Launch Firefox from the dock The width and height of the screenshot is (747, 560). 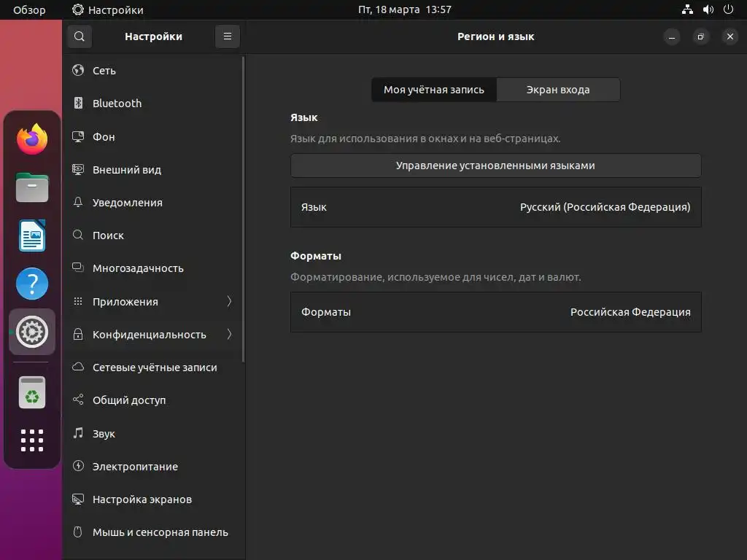coord(32,139)
